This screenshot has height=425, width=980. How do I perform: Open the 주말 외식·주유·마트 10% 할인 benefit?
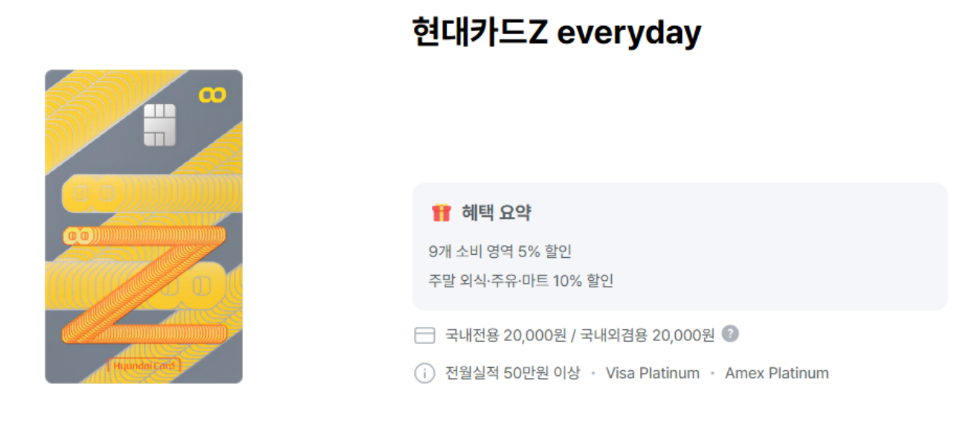point(520,281)
